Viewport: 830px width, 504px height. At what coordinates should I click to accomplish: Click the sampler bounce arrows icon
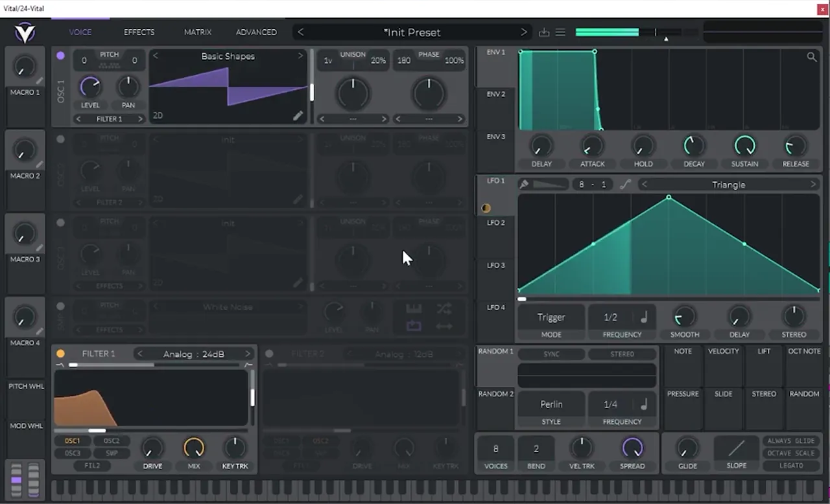pos(444,326)
